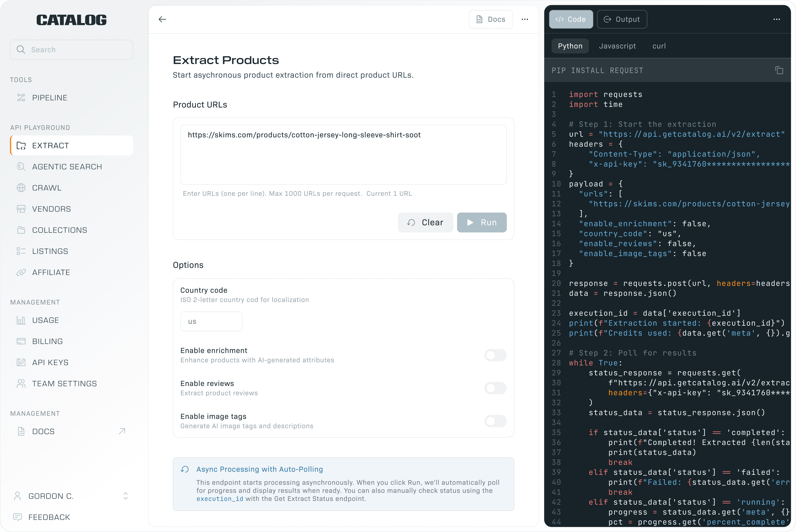
Task: Open Collections in the sidebar
Action: coord(71,230)
